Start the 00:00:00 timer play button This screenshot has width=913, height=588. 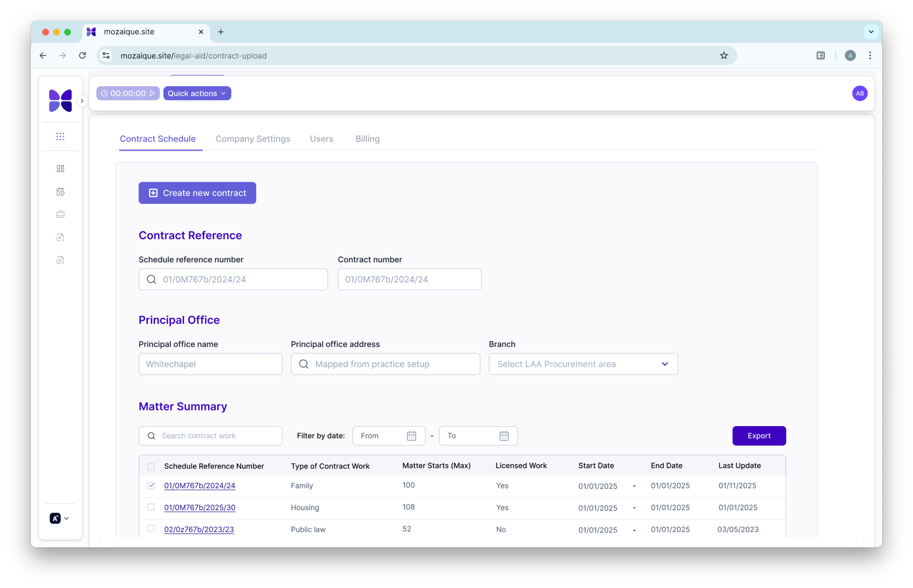pyautogui.click(x=152, y=93)
